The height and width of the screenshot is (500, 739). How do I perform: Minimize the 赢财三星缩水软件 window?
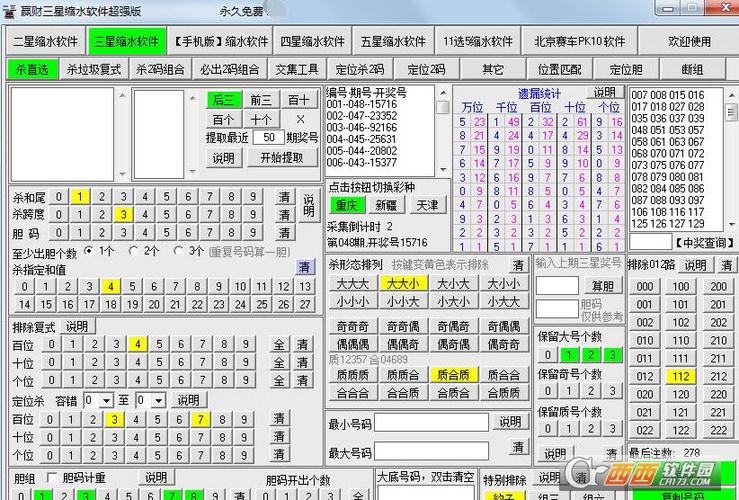(x=668, y=8)
